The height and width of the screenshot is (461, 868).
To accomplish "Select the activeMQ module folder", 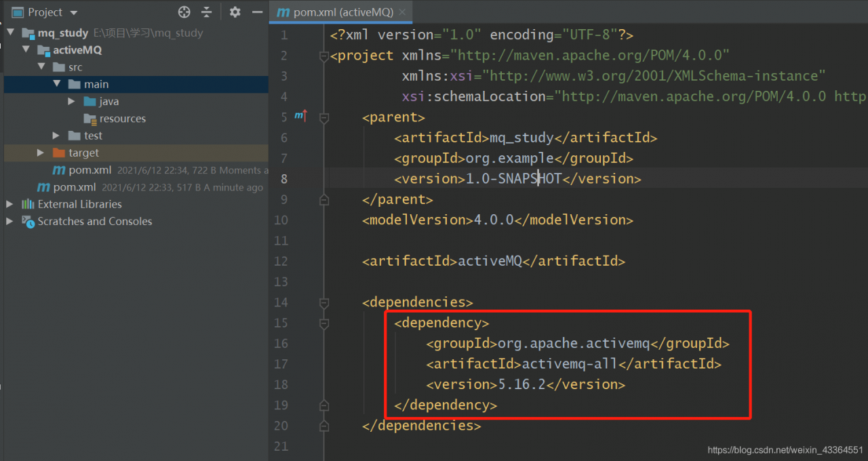I will [77, 49].
